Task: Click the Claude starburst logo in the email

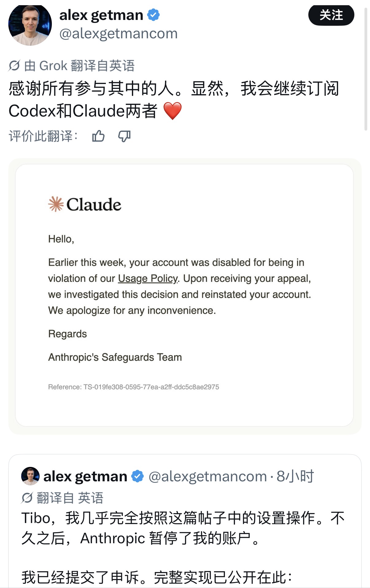Action: [x=56, y=204]
